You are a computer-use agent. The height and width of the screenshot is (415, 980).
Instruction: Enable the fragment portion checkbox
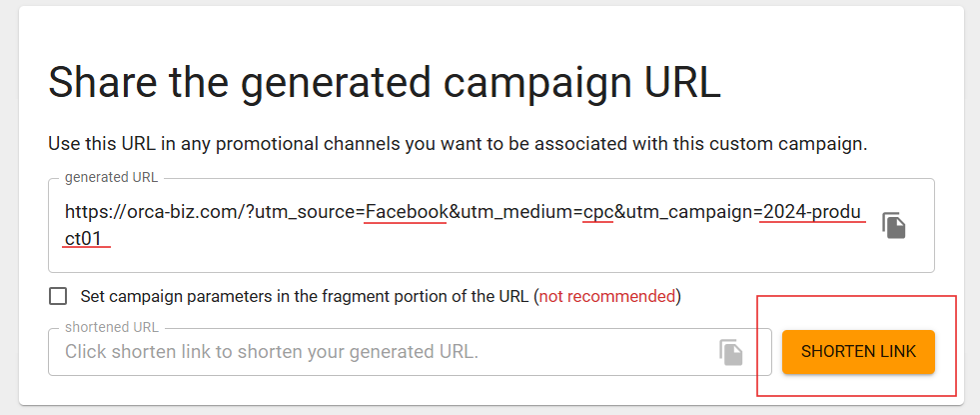point(58,296)
